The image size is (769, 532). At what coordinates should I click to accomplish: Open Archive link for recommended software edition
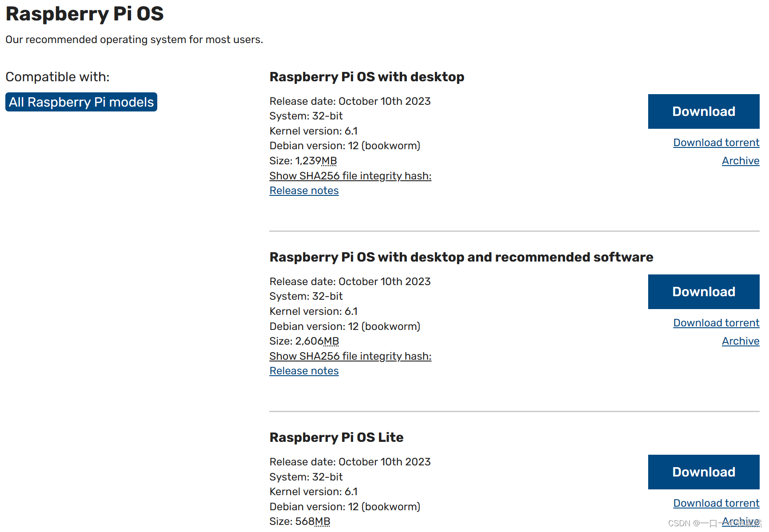click(x=741, y=341)
